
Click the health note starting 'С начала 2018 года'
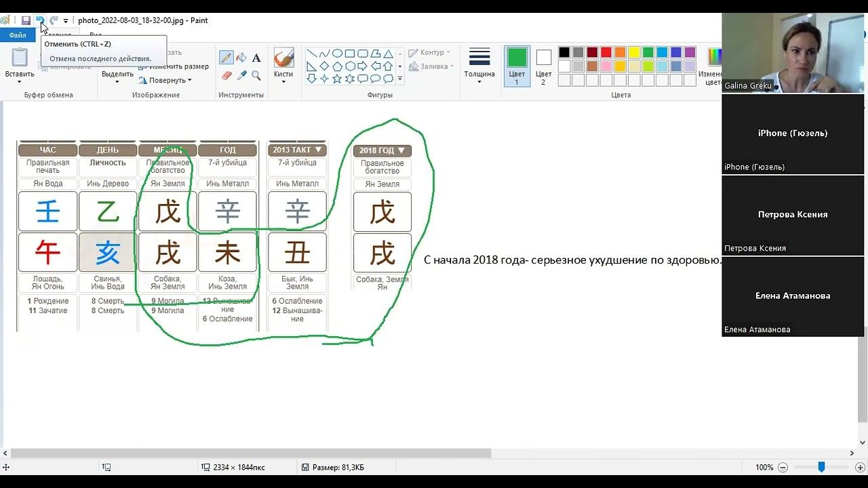pyautogui.click(x=573, y=260)
